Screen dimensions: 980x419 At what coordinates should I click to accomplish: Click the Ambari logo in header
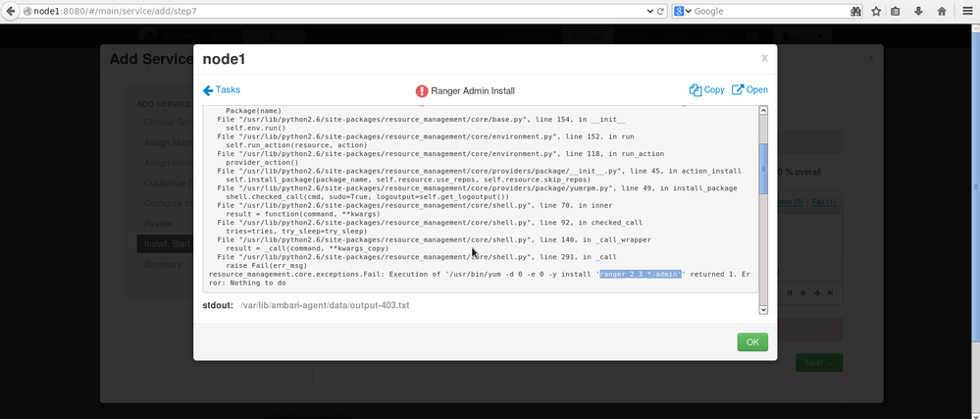pyautogui.click(x=148, y=35)
